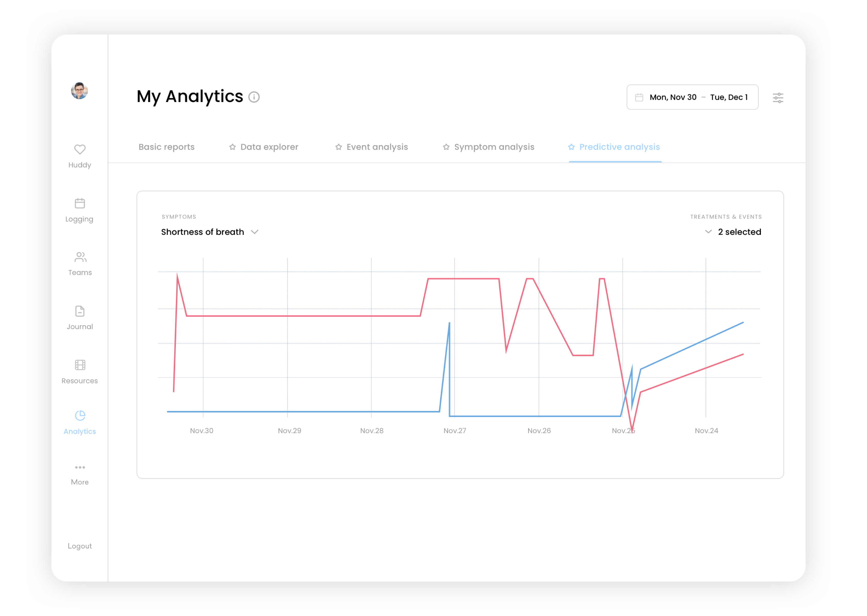867x616 pixels.
Task: Pick the Tue, Dec 1 end date
Action: pos(729,97)
